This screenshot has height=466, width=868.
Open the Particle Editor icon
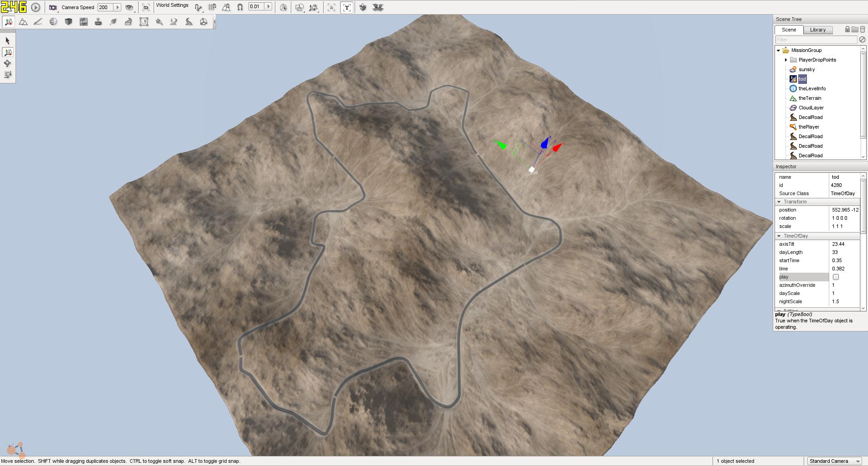pos(159,21)
